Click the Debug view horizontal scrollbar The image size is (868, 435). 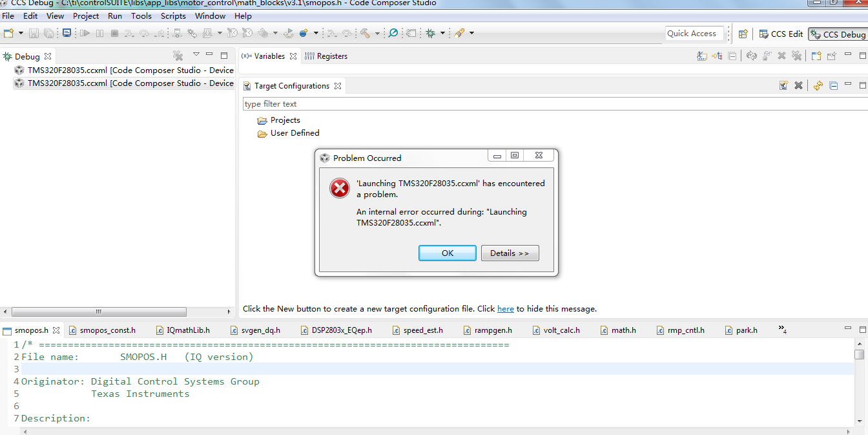[x=98, y=312]
